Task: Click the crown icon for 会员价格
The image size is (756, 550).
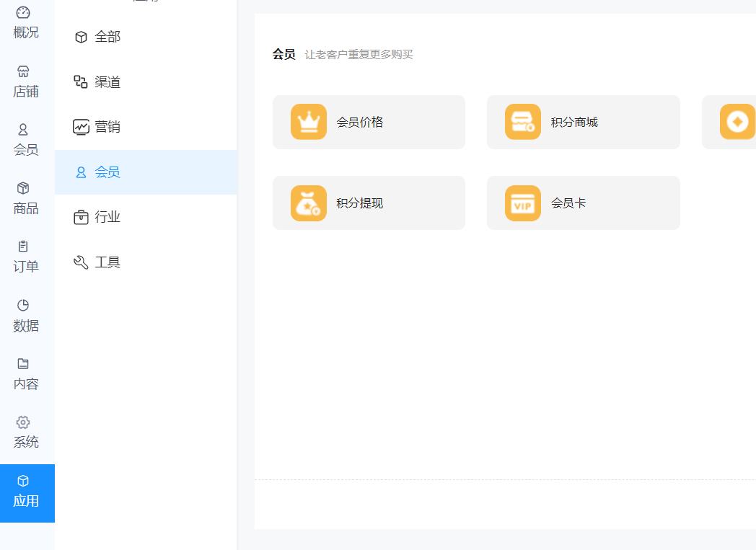Action: (x=309, y=122)
